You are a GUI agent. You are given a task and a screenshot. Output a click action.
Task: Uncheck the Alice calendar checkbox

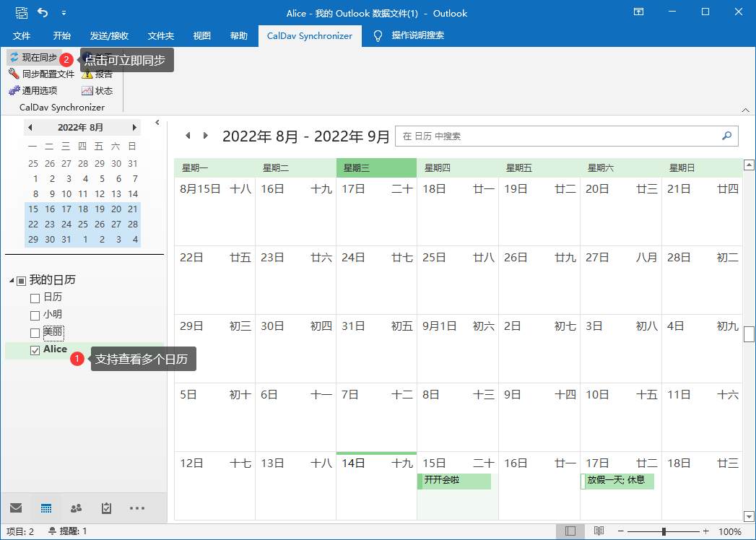tap(35, 351)
